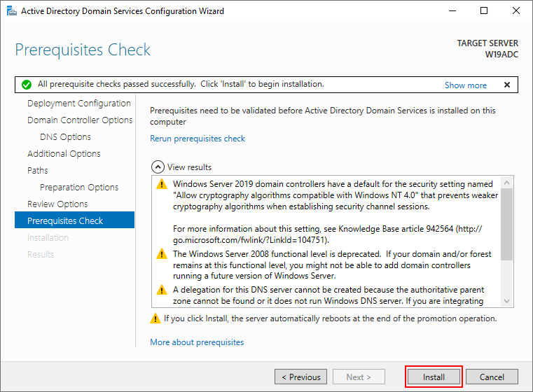Select the highlighted Prerequisites Check step

point(74,220)
